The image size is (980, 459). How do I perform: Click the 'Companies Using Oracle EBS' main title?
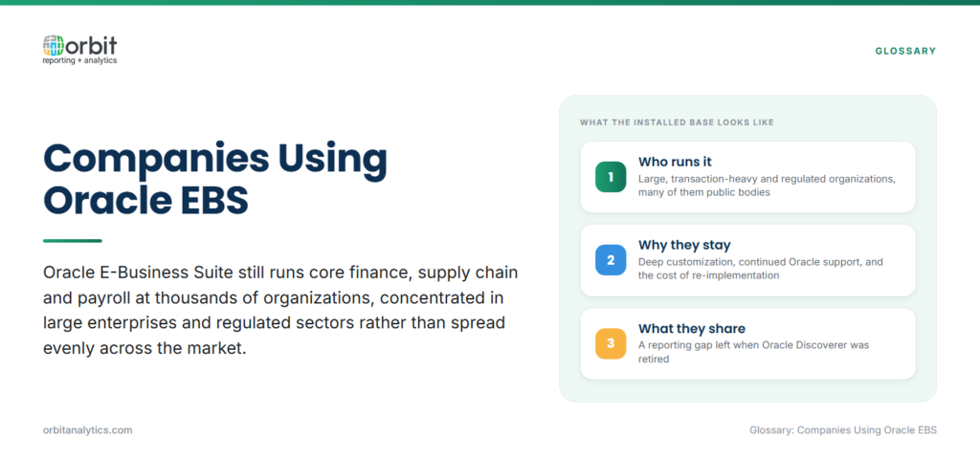click(215, 180)
